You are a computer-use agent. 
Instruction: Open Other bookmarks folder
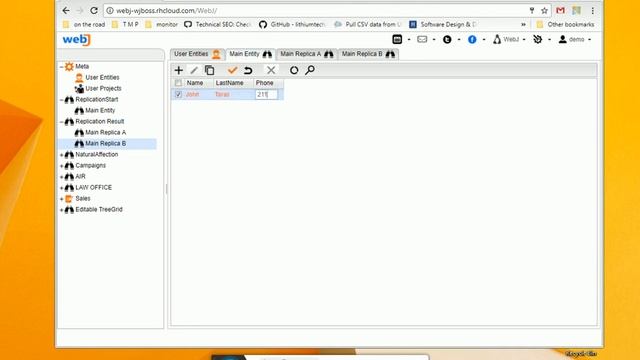pos(565,24)
